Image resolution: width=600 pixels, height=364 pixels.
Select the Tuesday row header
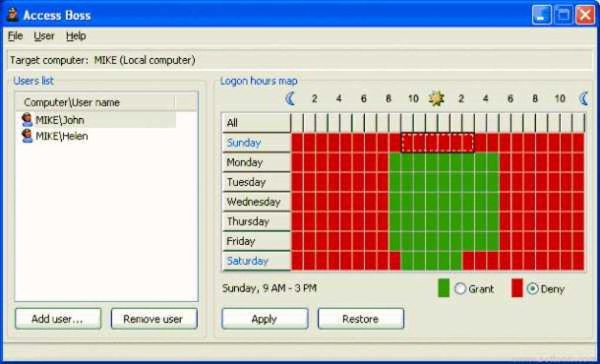click(256, 182)
